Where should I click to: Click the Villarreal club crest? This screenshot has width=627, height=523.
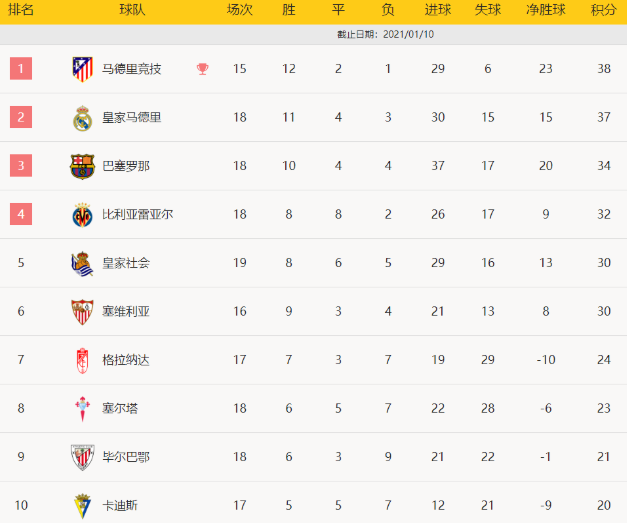pos(82,214)
